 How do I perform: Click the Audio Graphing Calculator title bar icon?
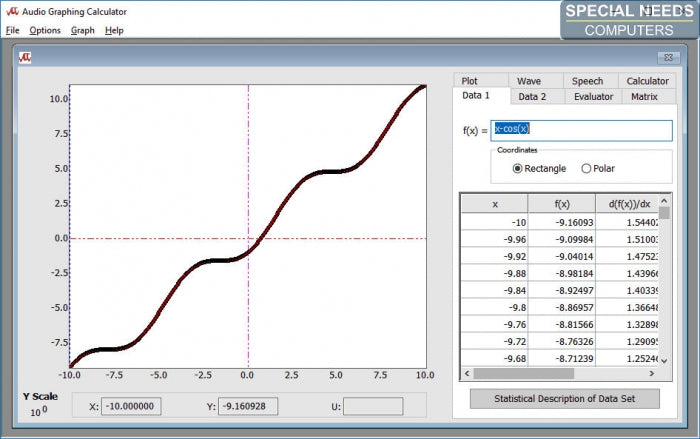[11, 11]
